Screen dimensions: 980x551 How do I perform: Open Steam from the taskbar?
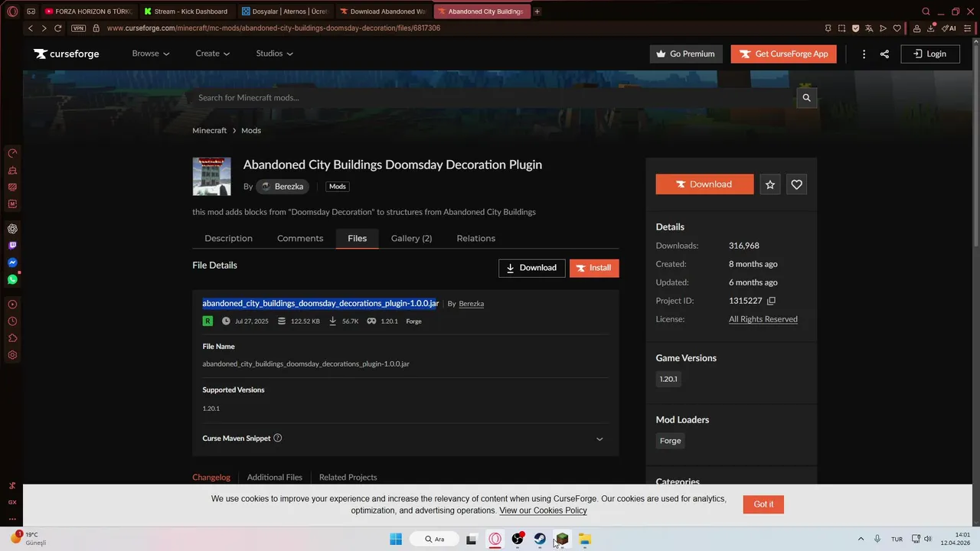(540, 539)
